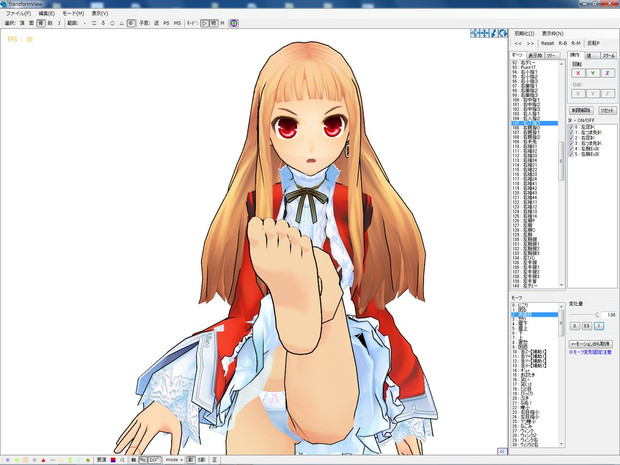Switch to the 操作 tab
Image resolution: width=620 pixels, height=465 pixels.
pyautogui.click(x=575, y=55)
